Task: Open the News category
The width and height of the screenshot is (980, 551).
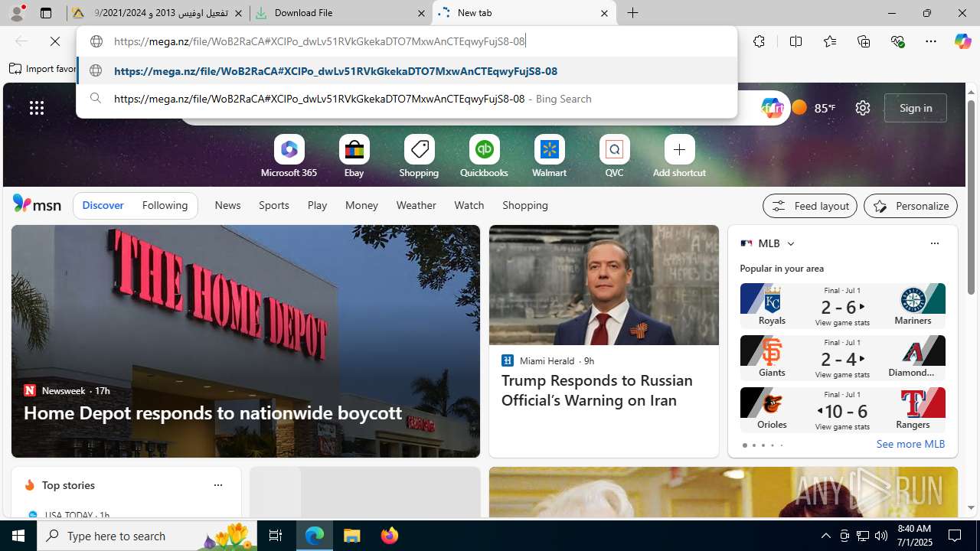Action: tap(227, 205)
